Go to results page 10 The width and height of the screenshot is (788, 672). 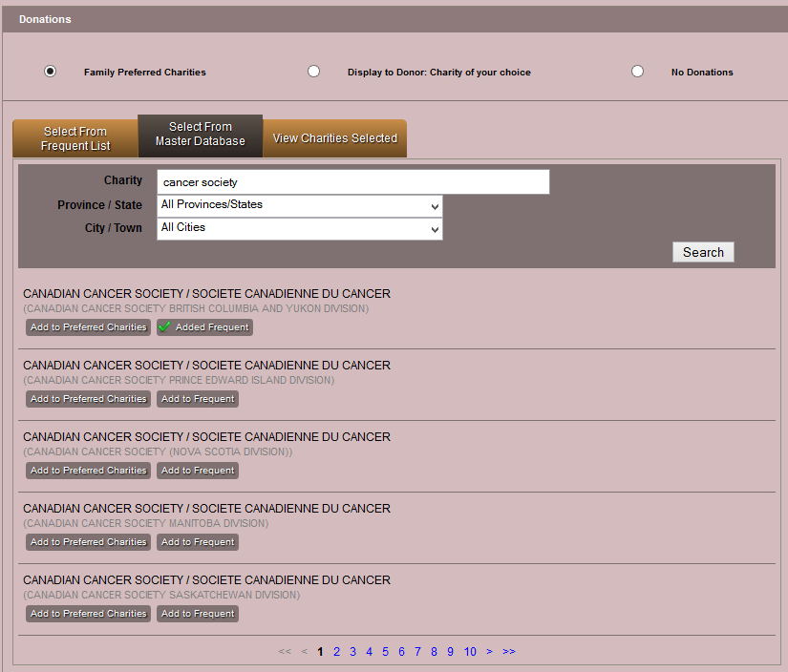(x=470, y=652)
